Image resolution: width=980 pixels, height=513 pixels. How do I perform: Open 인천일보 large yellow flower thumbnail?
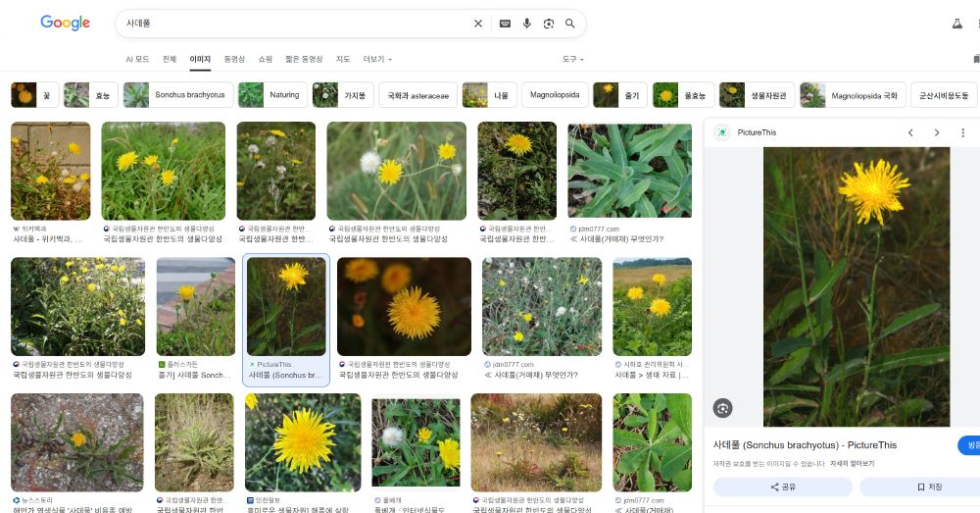(x=303, y=442)
